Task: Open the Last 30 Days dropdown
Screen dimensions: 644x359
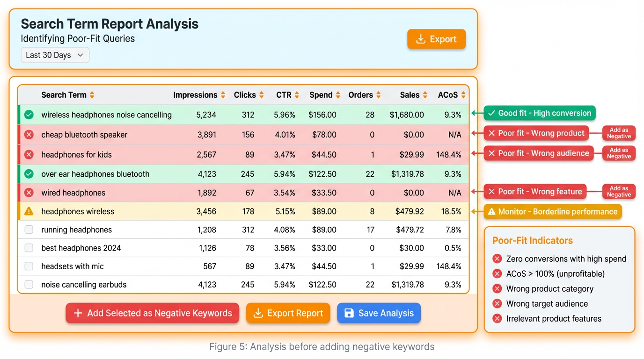Action: click(55, 55)
